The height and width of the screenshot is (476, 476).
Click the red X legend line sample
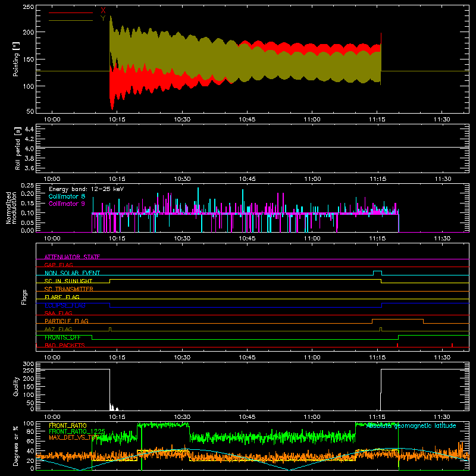coord(71,12)
